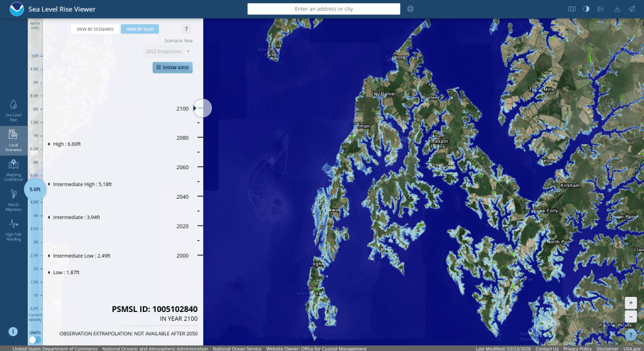644x351 pixels.
Task: Open the legend list icon
Action: [601, 9]
